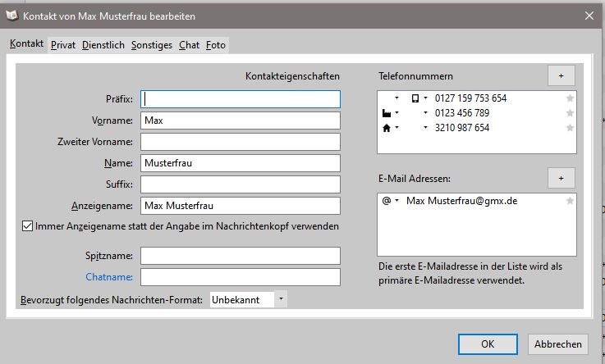
Task: Go to the Chat tab
Action: pos(189,45)
